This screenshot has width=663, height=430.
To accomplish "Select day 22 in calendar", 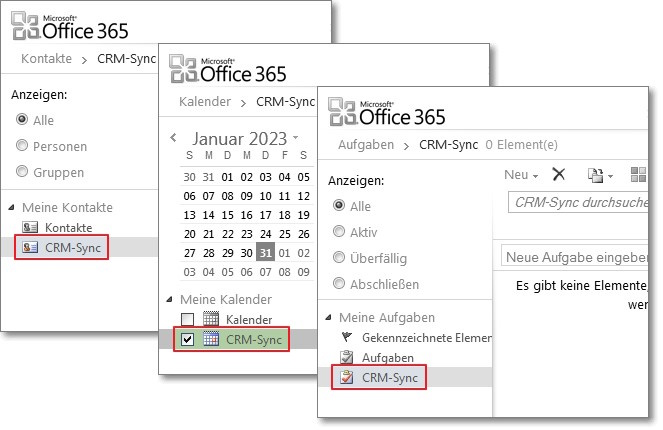I will pyautogui.click(x=227, y=234).
